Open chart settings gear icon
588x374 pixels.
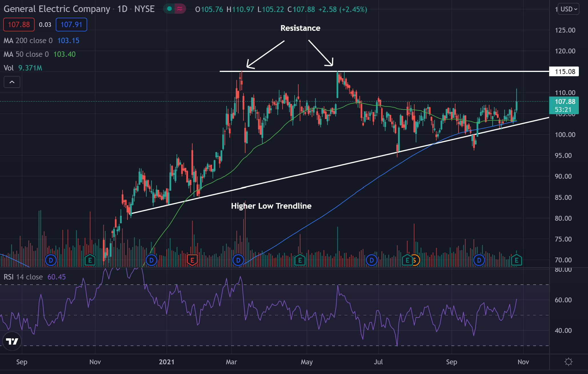[569, 362]
